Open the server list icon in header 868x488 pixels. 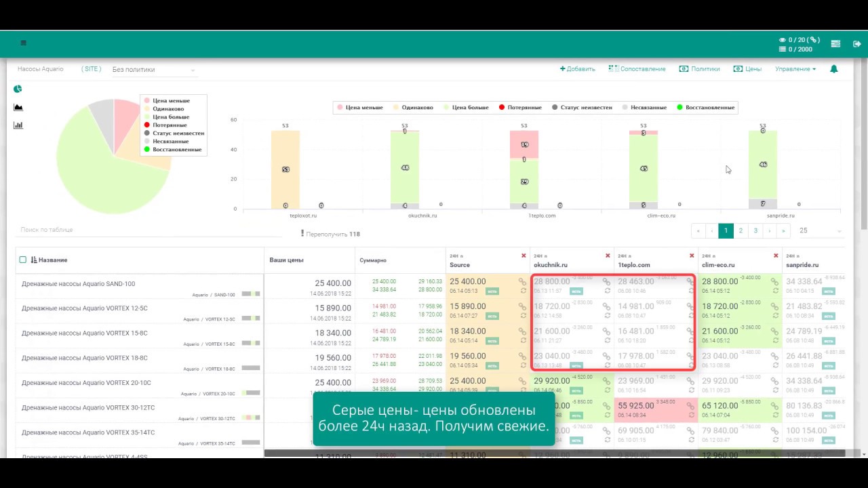pos(835,43)
